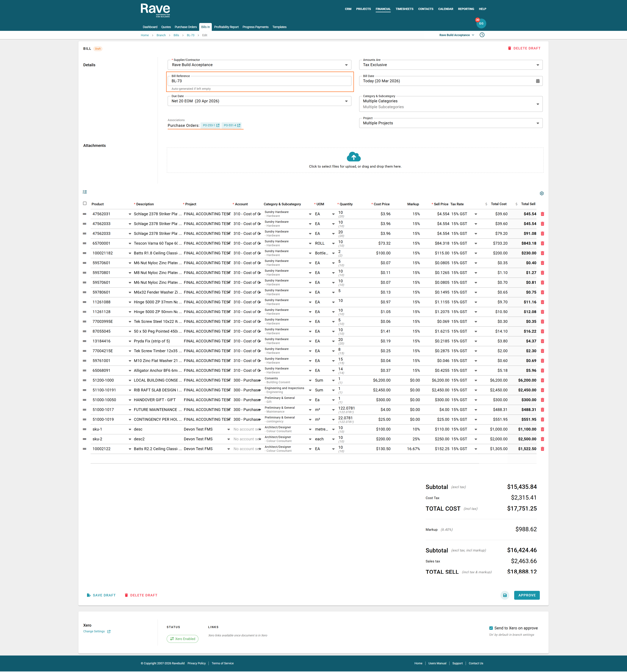
Task: Open the clock history icon near the branch selector
Action: click(x=482, y=35)
